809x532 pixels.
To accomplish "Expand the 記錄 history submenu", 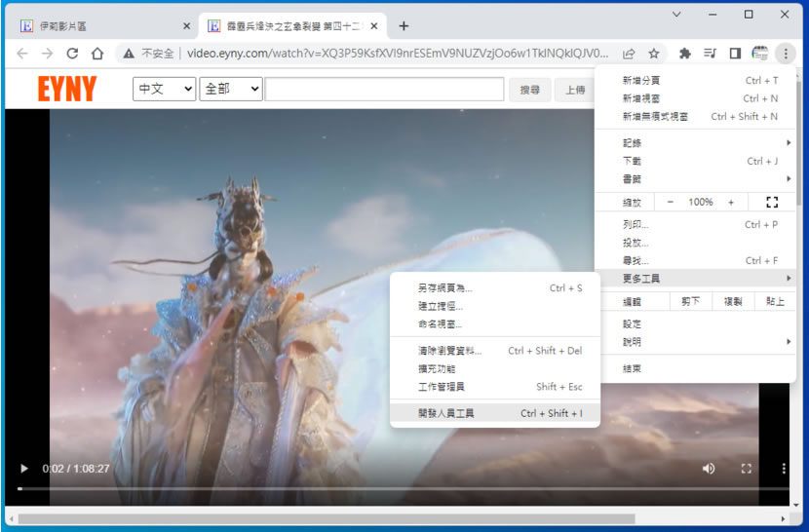I will point(694,143).
